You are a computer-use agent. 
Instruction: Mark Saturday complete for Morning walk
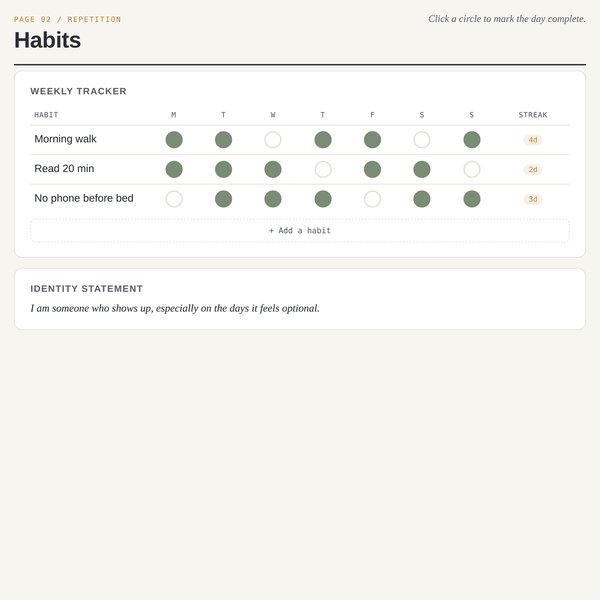[x=422, y=140]
